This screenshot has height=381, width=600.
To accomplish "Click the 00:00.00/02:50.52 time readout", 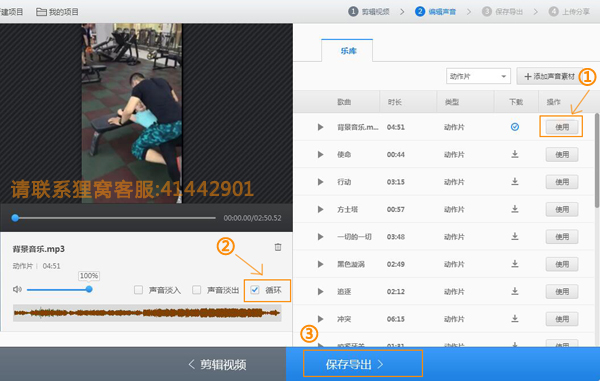I will (253, 218).
